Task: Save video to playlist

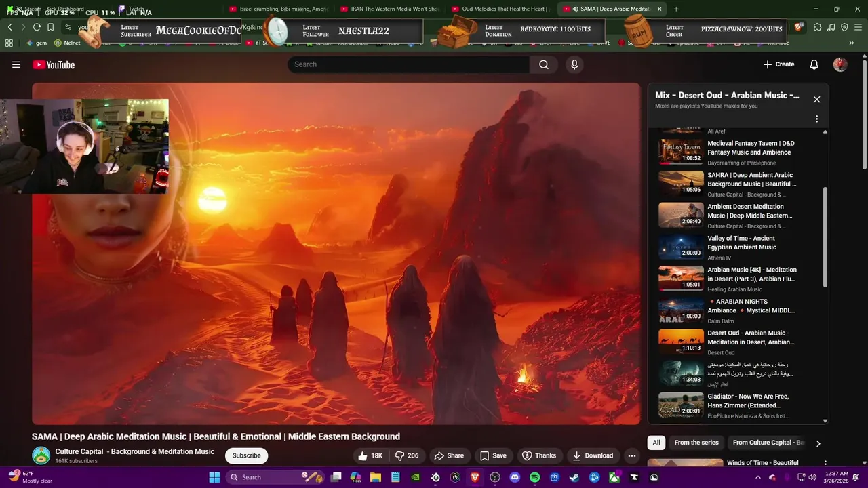Action: click(493, 455)
